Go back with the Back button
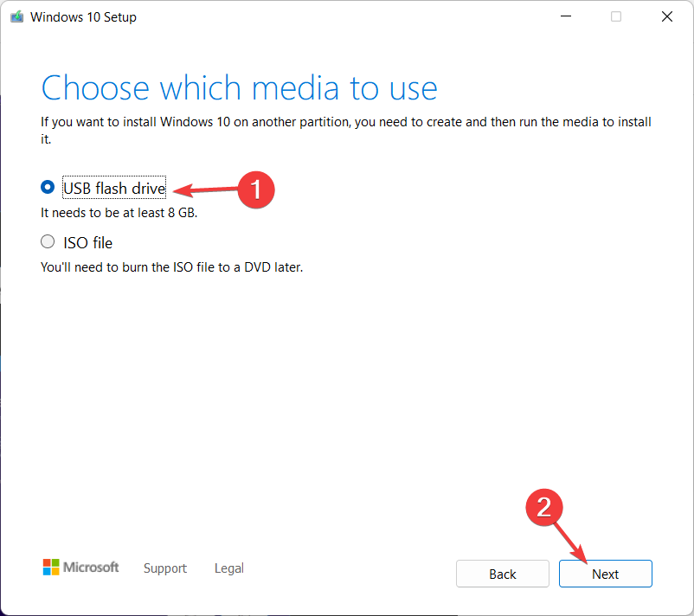The height and width of the screenshot is (616, 694). [x=503, y=574]
